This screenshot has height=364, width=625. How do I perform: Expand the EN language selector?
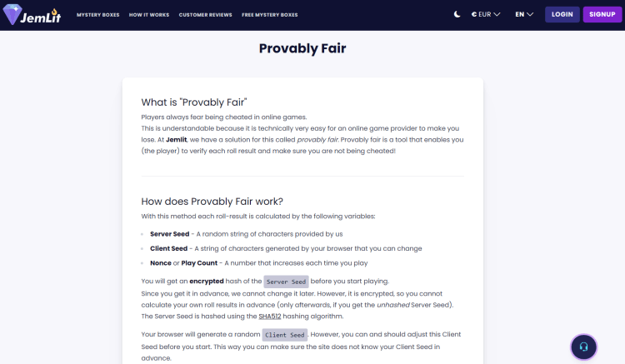pyautogui.click(x=524, y=14)
